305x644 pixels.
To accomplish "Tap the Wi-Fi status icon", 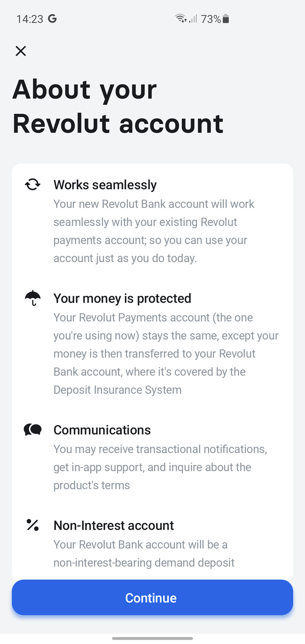I will click(x=181, y=19).
